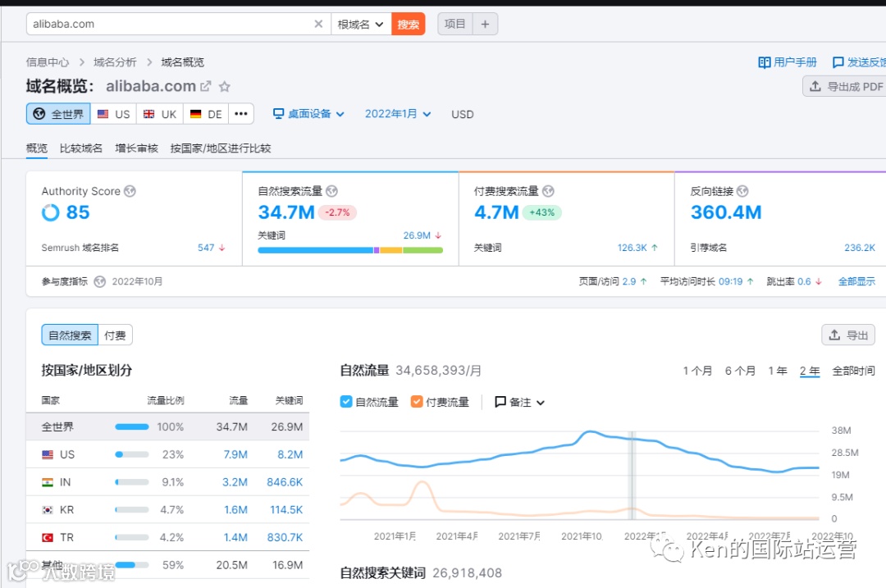The height and width of the screenshot is (588, 886).
Task: Click the Turkey flag icon in table
Action: click(x=48, y=538)
